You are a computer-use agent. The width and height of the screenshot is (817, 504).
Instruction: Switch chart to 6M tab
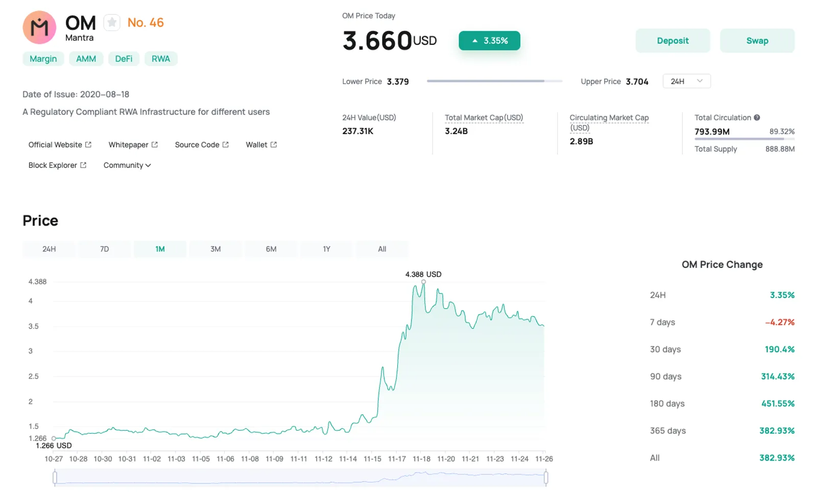pyautogui.click(x=271, y=249)
